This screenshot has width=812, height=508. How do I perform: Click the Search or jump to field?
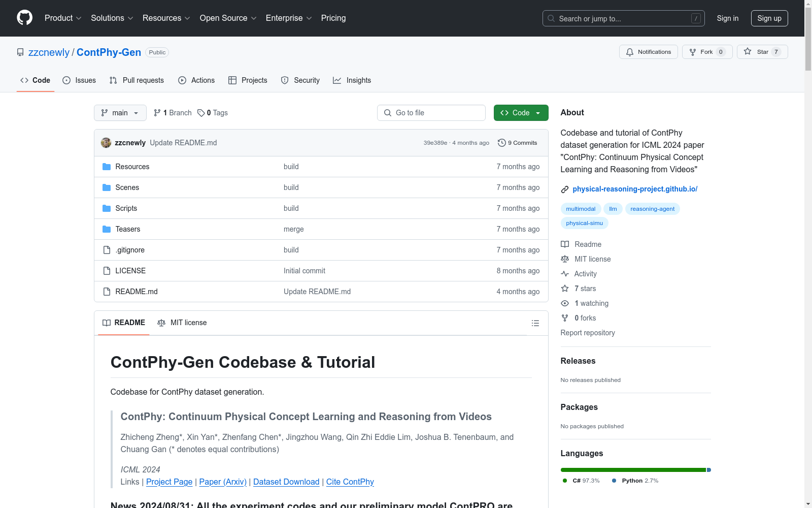pyautogui.click(x=623, y=18)
